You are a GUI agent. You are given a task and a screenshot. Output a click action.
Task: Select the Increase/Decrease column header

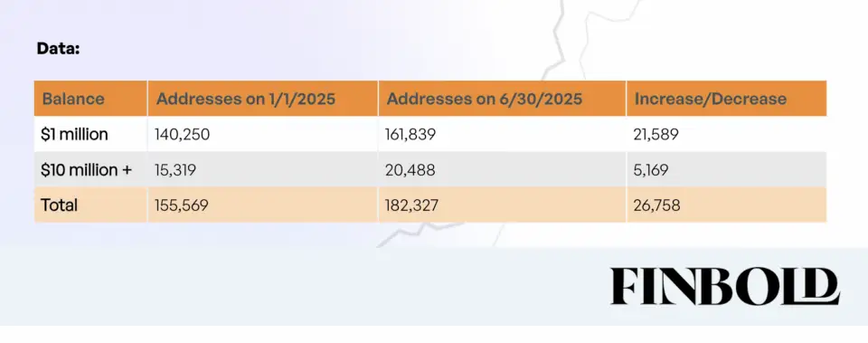711,99
